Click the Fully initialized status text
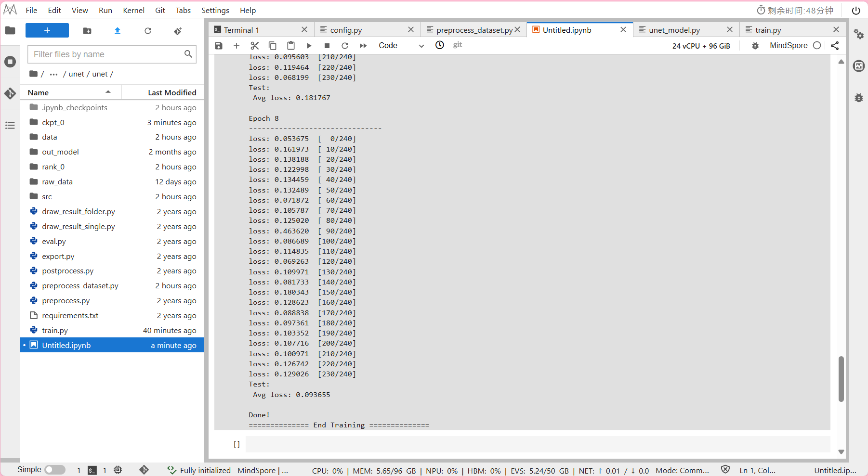 pyautogui.click(x=205, y=470)
